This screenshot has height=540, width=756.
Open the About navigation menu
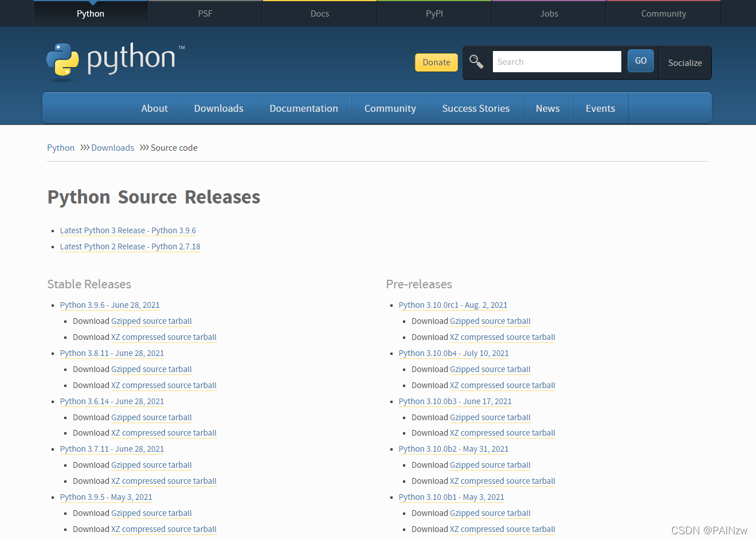coord(155,108)
